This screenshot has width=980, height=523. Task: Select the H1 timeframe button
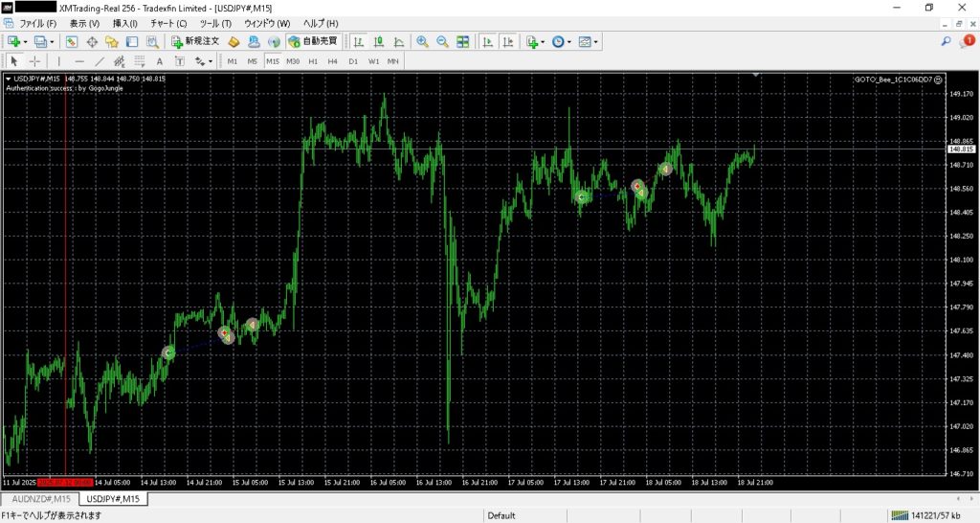point(313,61)
